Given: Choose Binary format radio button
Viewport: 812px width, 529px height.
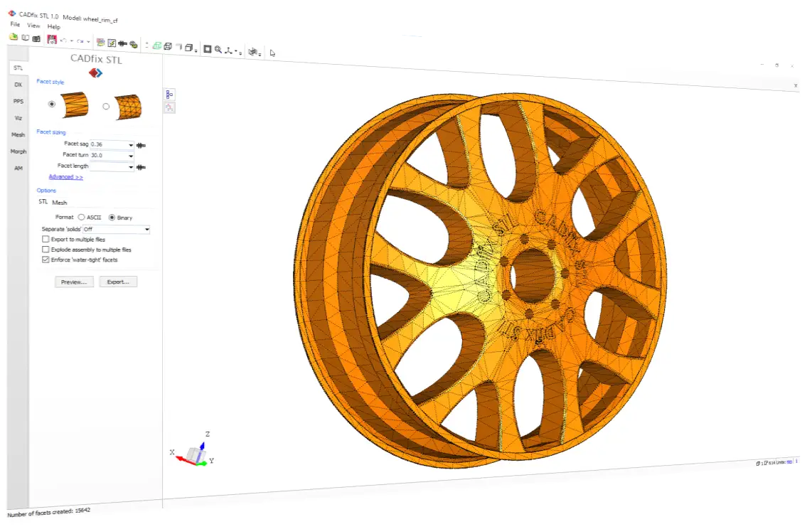Looking at the screenshot, I should pyautogui.click(x=112, y=218).
